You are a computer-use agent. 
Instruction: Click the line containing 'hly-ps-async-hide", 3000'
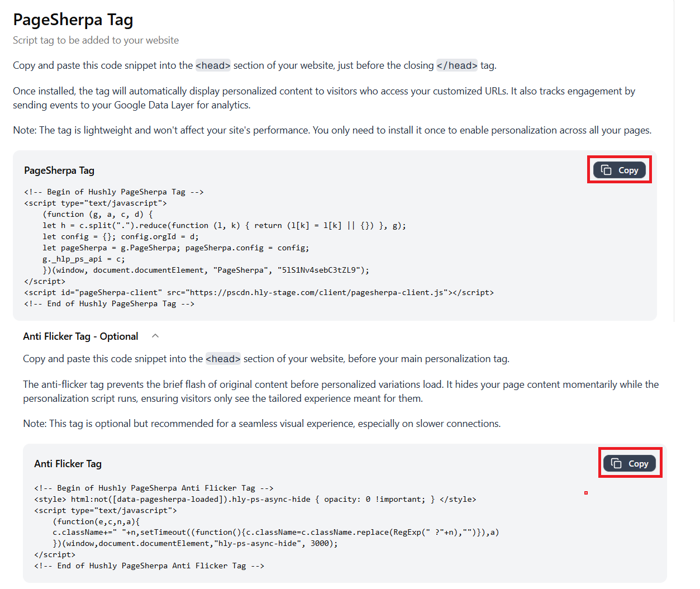pos(196,543)
